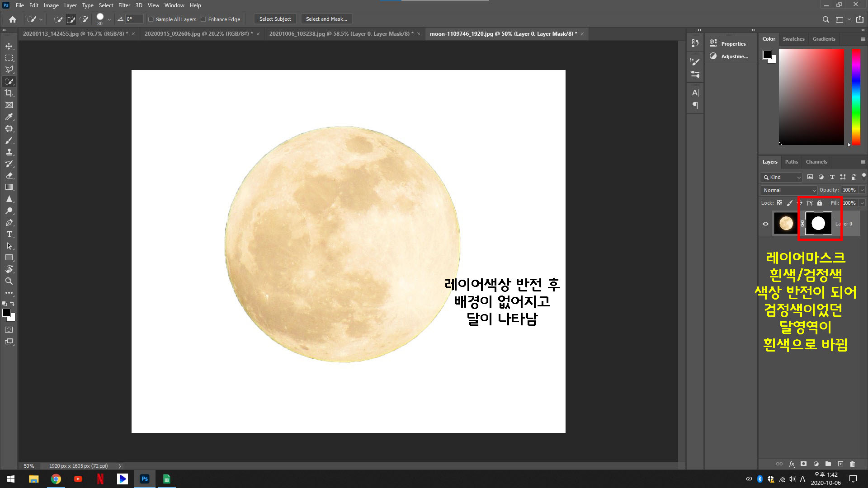Image resolution: width=868 pixels, height=488 pixels.
Task: Click the Select and Mask button
Action: click(326, 19)
